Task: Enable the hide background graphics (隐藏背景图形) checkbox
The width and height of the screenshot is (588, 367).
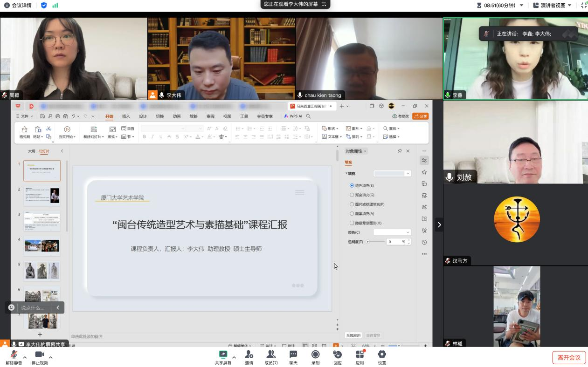Action: click(x=352, y=223)
